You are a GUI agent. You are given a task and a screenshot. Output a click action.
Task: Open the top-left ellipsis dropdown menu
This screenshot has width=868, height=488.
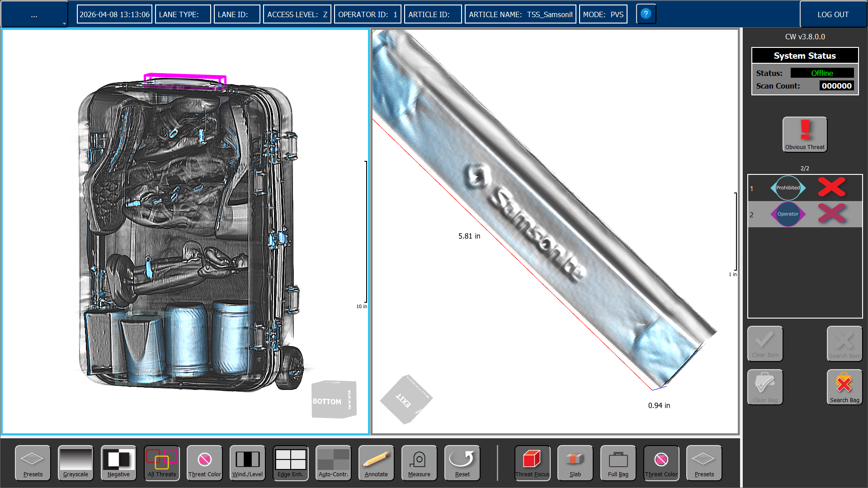coord(34,14)
